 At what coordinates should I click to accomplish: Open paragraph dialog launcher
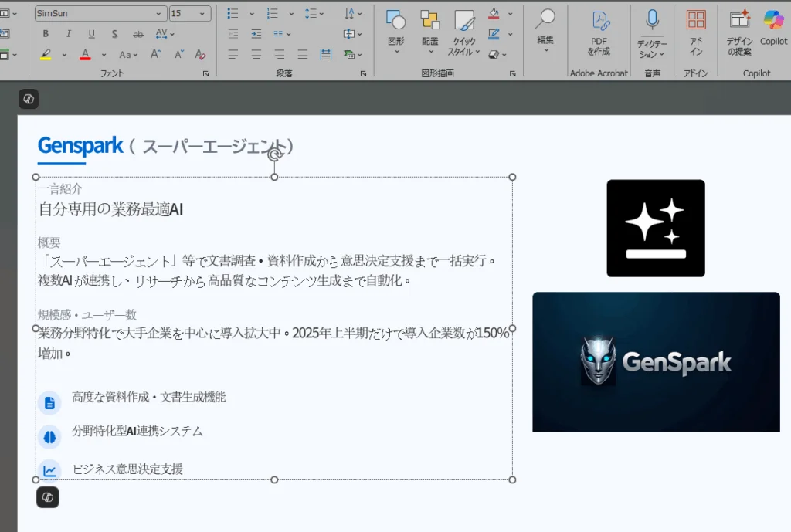[x=363, y=73]
